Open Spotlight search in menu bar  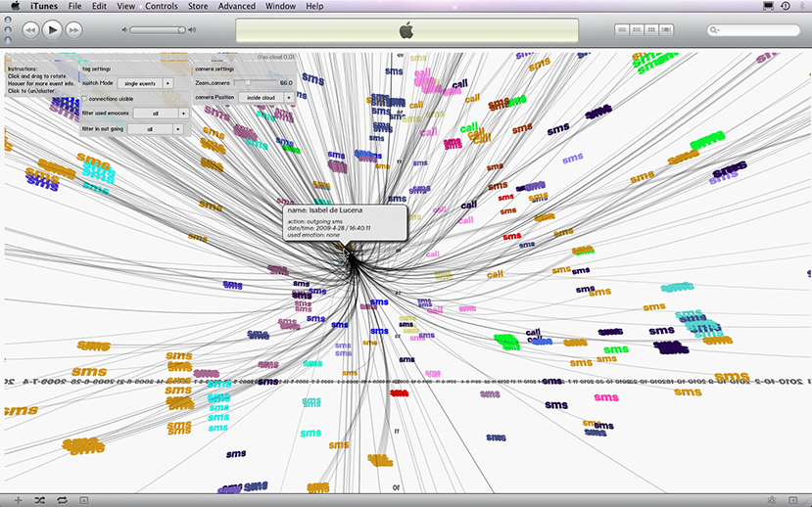click(800, 6)
